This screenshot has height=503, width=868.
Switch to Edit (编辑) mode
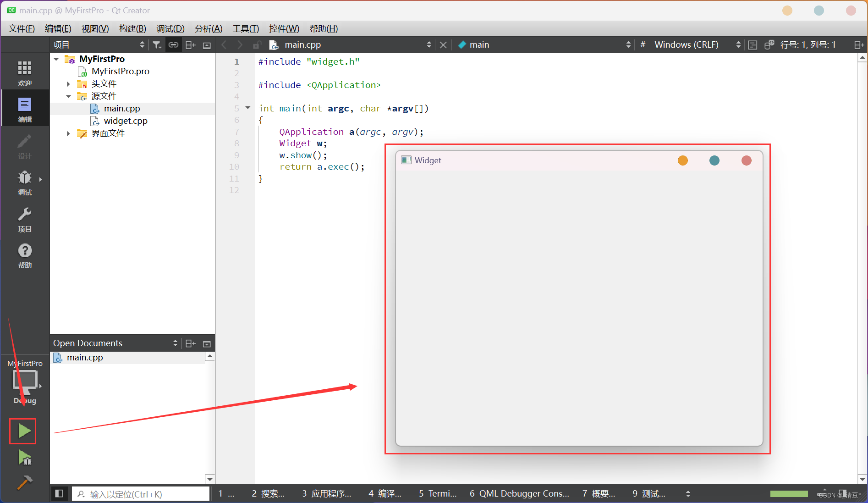[25, 109]
